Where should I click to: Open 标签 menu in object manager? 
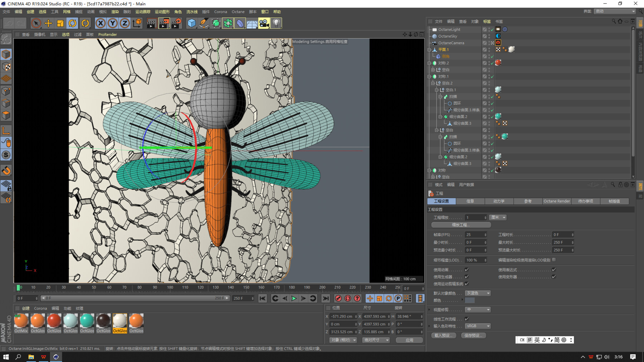click(x=487, y=21)
